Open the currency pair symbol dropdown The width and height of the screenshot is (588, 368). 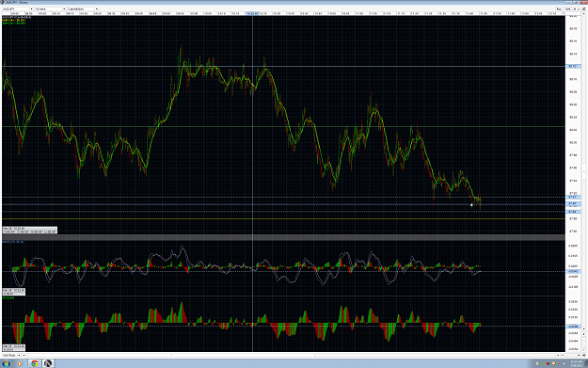pyautogui.click(x=17, y=8)
